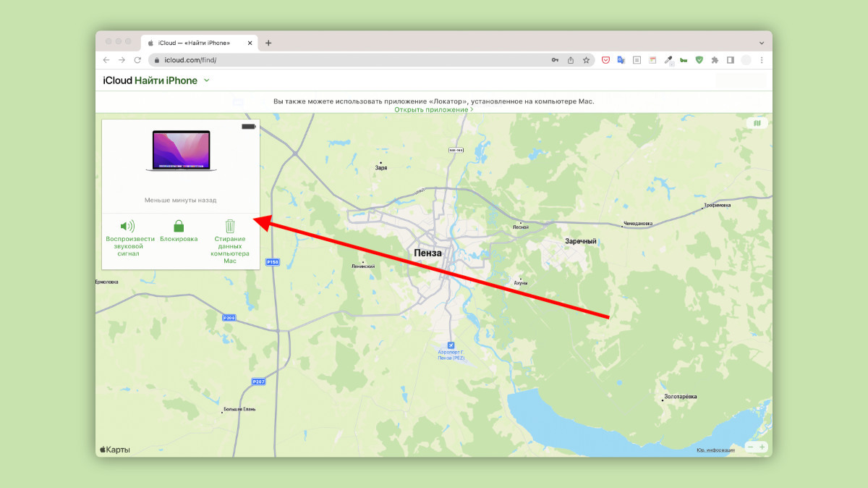Open the Pocket extension icon
The width and height of the screenshot is (868, 488).
(605, 60)
